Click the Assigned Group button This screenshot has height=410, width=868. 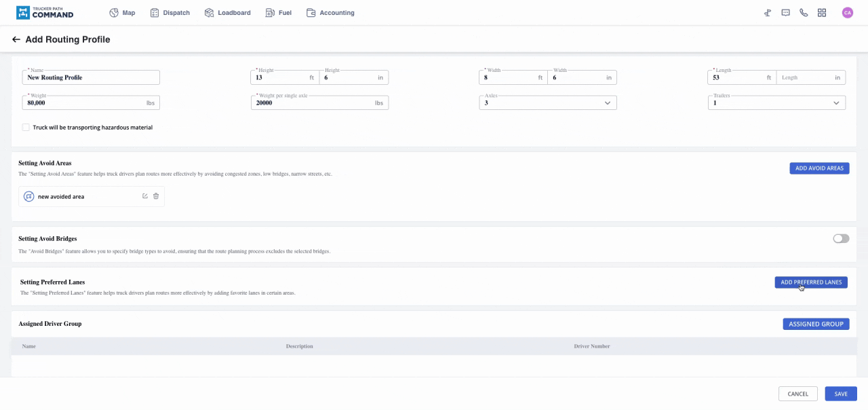816,324
